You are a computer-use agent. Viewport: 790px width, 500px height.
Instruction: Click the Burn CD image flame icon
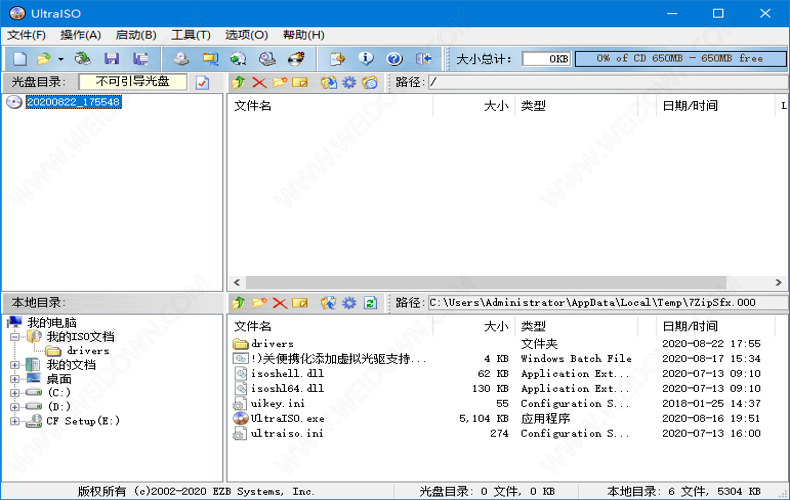pyautogui.click(x=296, y=59)
